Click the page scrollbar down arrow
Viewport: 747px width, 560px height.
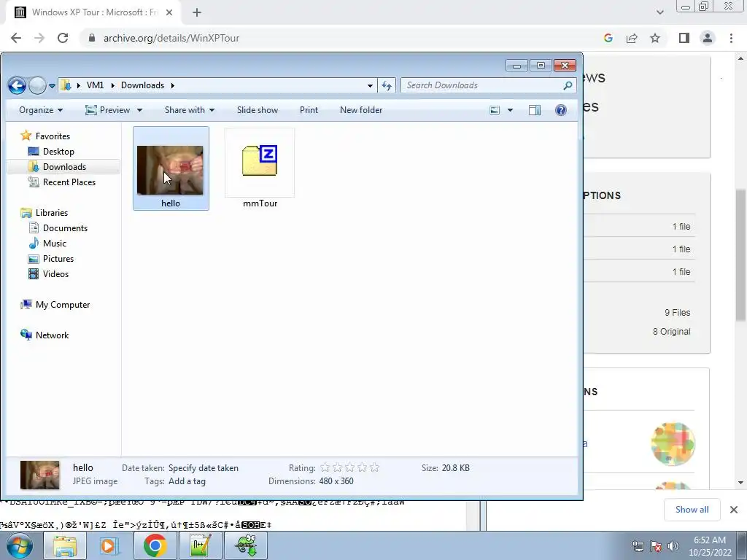[740, 483]
